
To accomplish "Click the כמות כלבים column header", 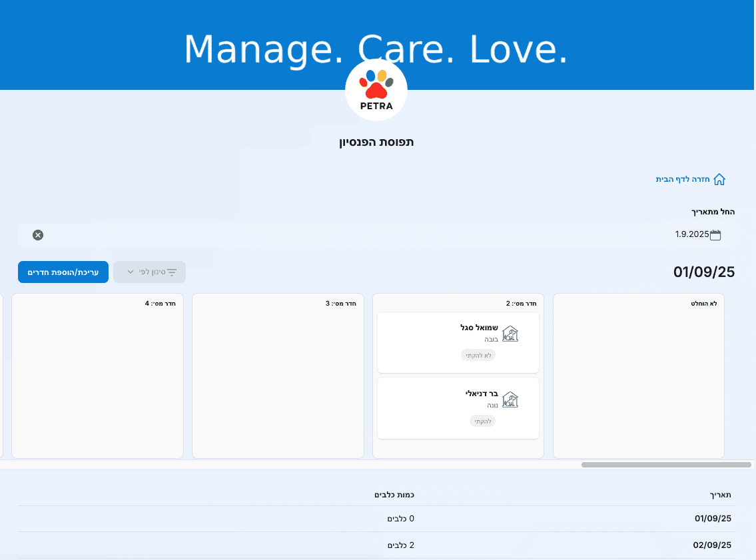I will 394,495.
